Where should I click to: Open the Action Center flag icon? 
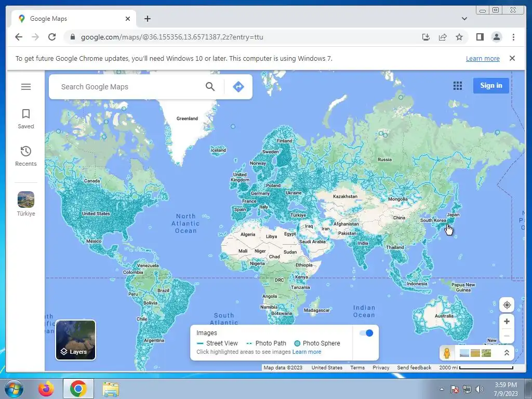coord(454,389)
